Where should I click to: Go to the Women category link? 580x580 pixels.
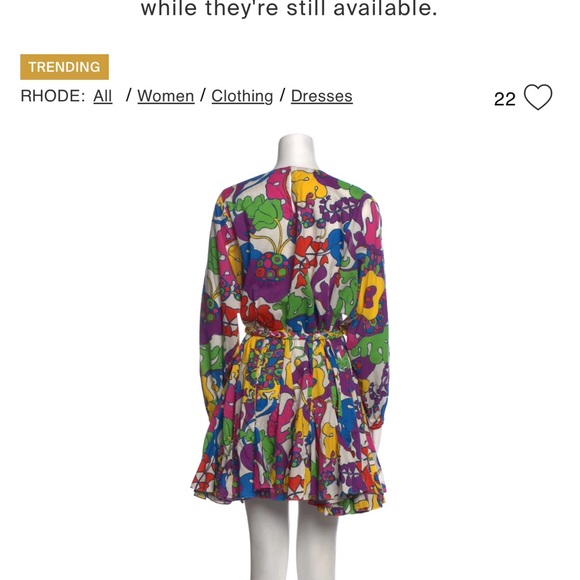point(166,96)
